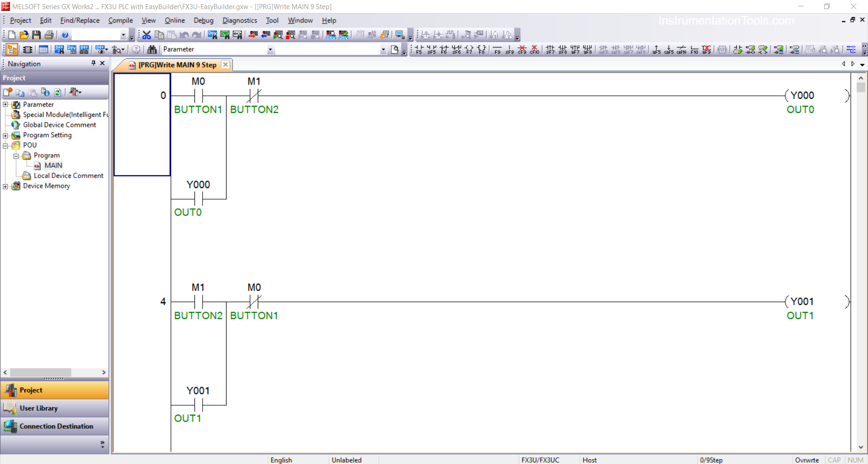868x464 pixels.
Task: Delete horizontal line with cF9 icon
Action: click(522, 49)
